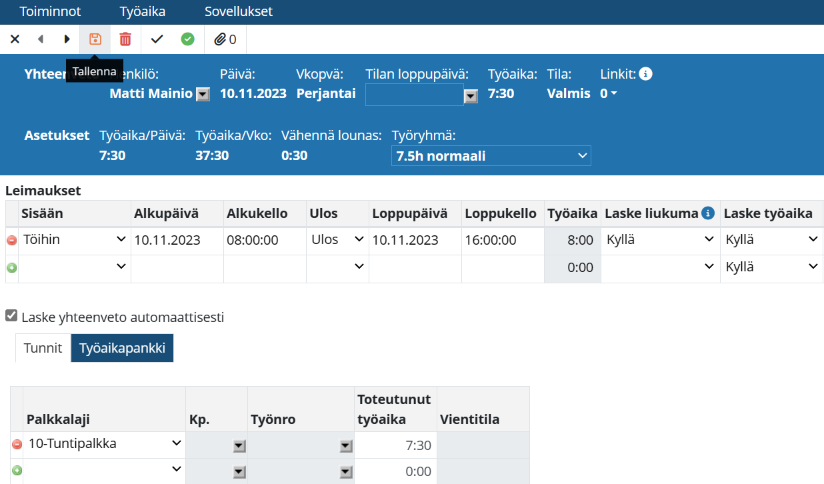This screenshot has width=824, height=484.
Task: Open Laske liukuma Kyllä dropdown in first row
Action: coord(659,240)
